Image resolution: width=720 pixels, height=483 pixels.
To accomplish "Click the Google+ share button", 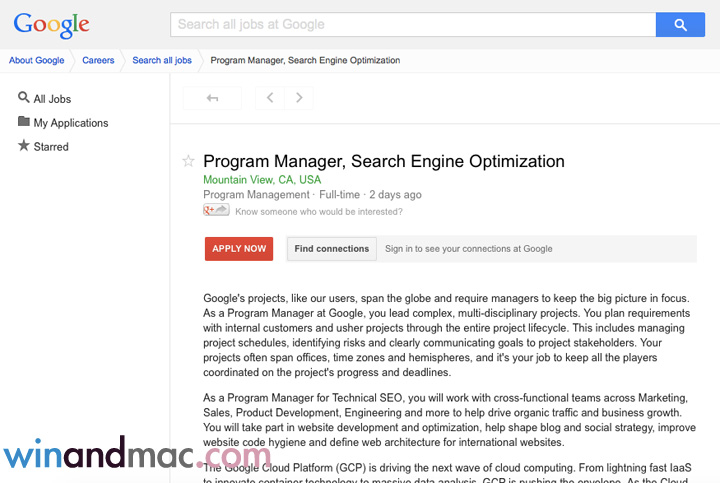I will (216, 210).
